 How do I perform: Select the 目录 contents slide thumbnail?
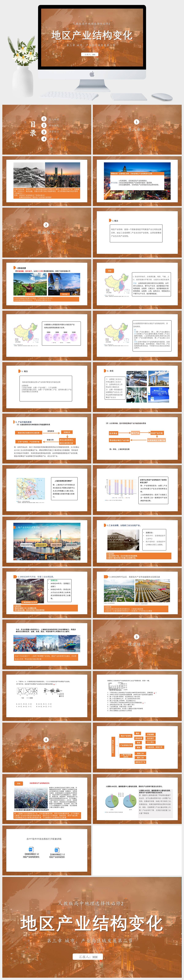pos(46,129)
